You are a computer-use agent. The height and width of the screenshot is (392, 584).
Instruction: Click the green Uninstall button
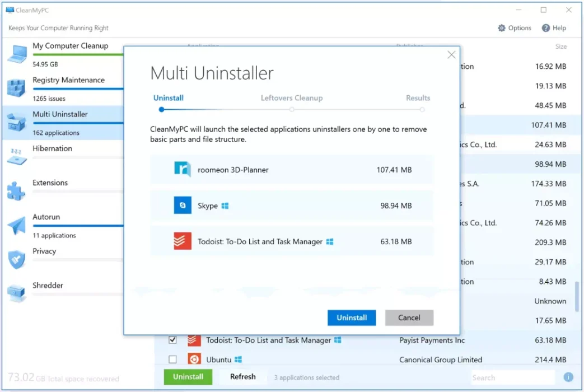[x=188, y=377]
